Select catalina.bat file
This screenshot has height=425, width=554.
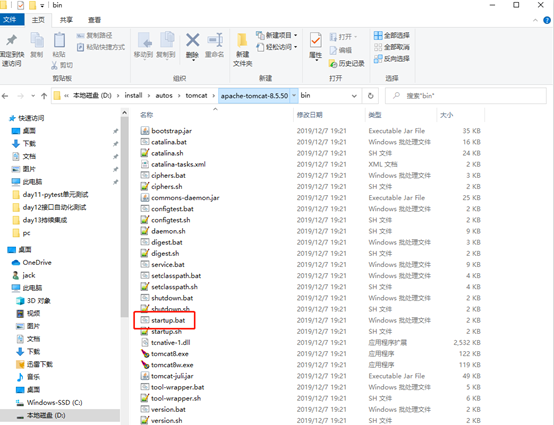(169, 142)
